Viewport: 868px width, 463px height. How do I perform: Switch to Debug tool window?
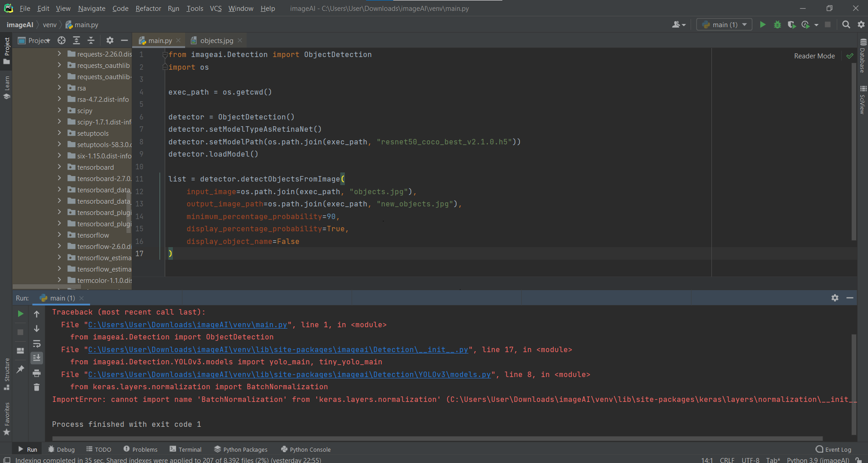(61, 449)
